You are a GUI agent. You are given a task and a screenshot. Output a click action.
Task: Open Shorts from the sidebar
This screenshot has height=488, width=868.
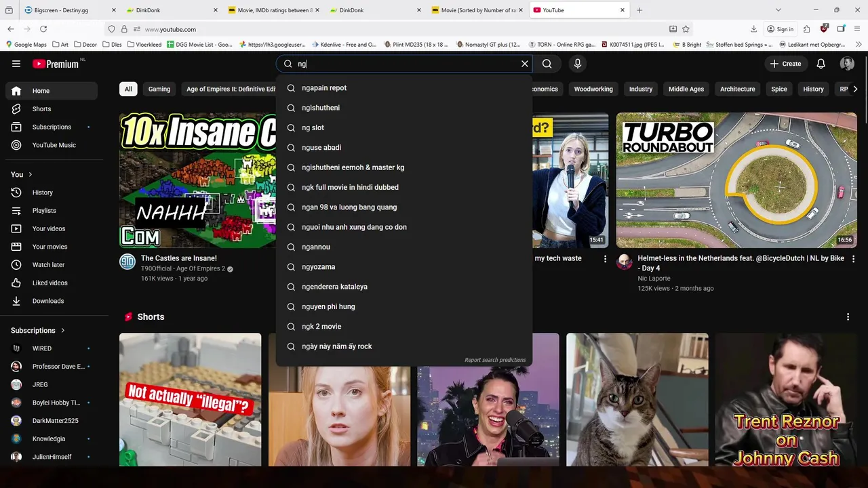(x=52, y=109)
